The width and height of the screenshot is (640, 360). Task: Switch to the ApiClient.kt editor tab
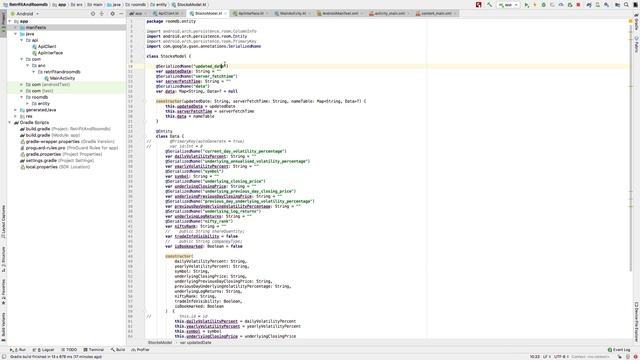tap(168, 13)
